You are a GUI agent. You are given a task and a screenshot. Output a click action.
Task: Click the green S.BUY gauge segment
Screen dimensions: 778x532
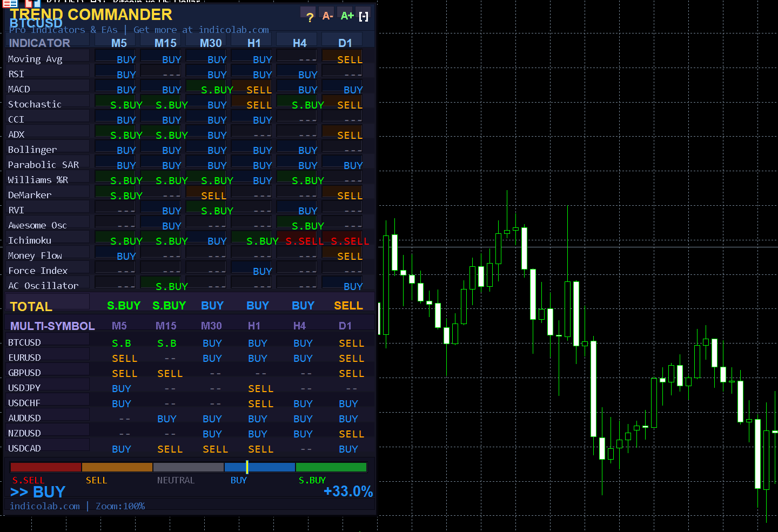coord(331,467)
